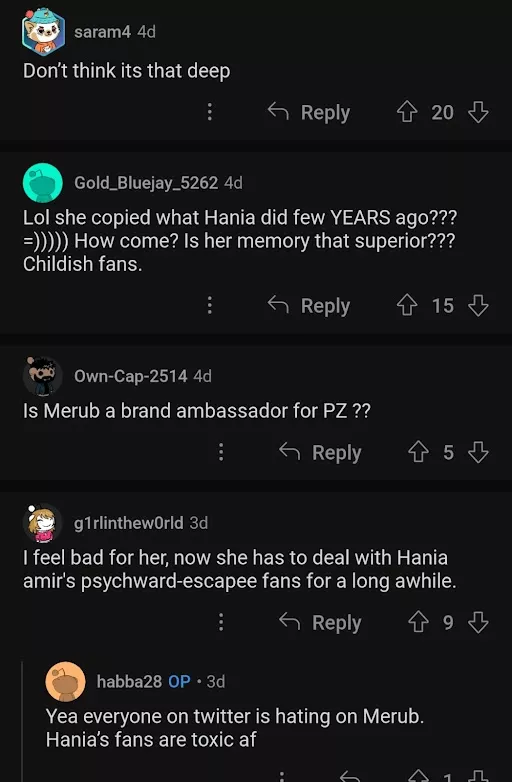This screenshot has width=512, height=782.
Task: Open three-dot menu on Gold_Bluejay_5262's comment
Action: click(x=210, y=305)
